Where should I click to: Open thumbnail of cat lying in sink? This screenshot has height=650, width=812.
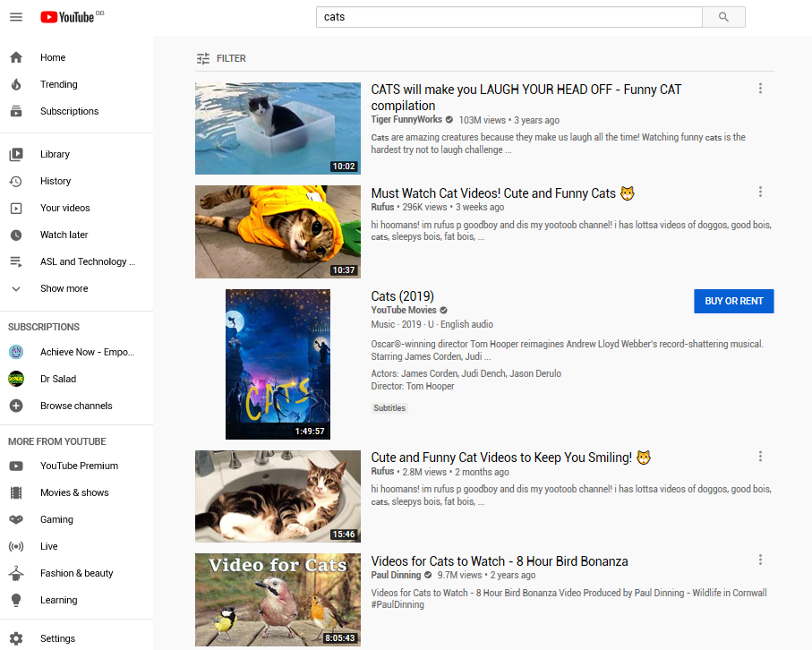[x=278, y=496]
